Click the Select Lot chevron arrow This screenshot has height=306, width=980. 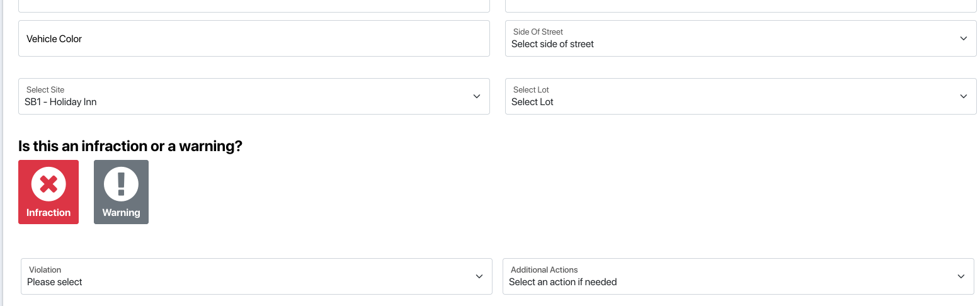click(963, 96)
